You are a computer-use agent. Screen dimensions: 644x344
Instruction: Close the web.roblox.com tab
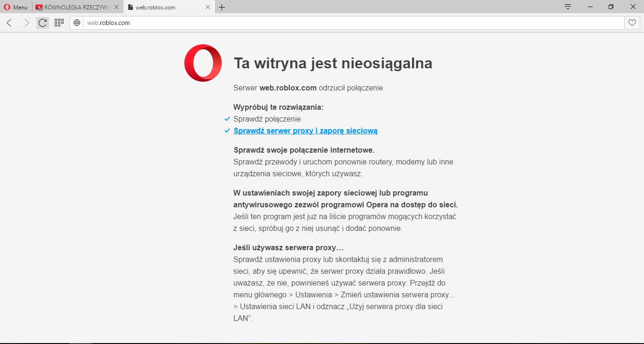click(208, 7)
